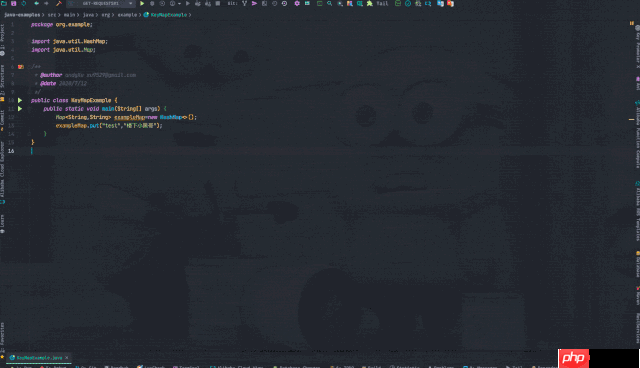Select the KeyMapExample.java editor tab
The width and height of the screenshot is (640, 368).
pos(39,358)
